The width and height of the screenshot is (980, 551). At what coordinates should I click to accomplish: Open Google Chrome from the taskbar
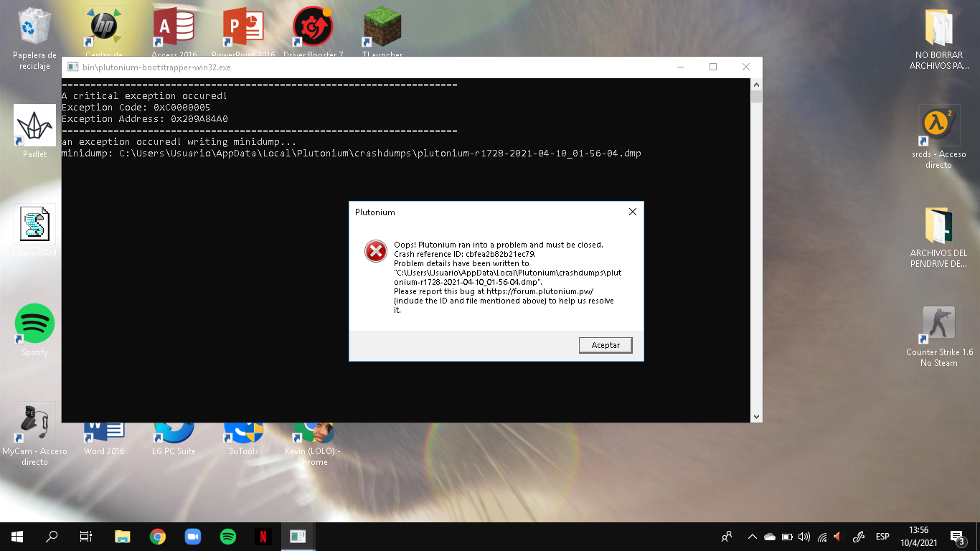click(158, 537)
